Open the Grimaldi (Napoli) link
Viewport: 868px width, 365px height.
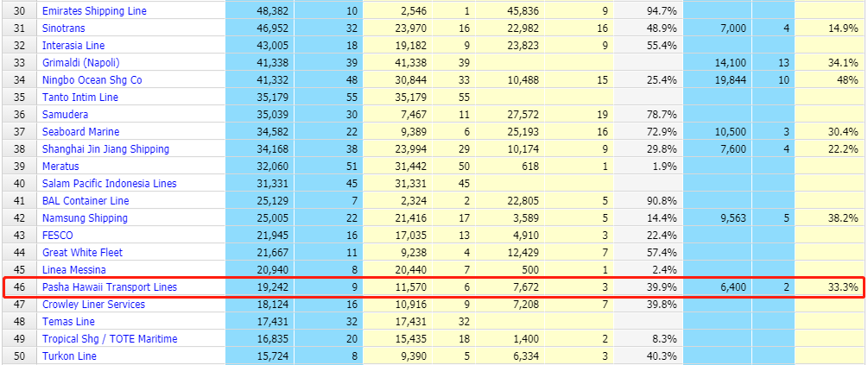pos(81,62)
